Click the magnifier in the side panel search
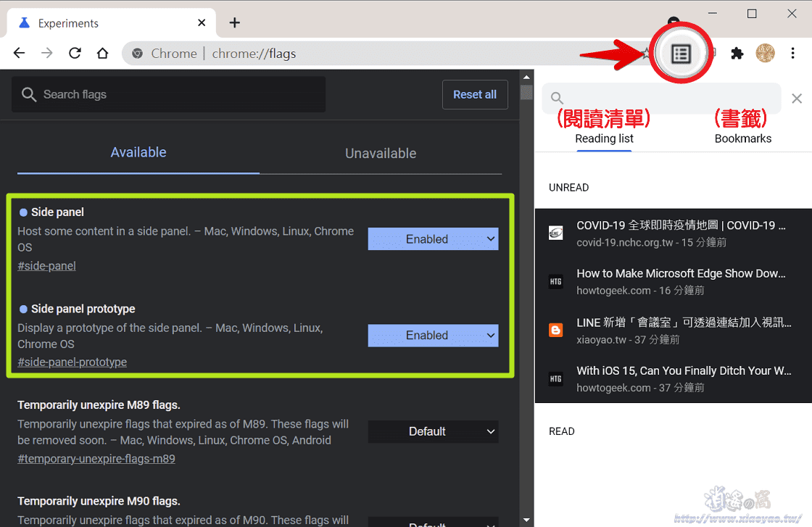 (x=556, y=98)
